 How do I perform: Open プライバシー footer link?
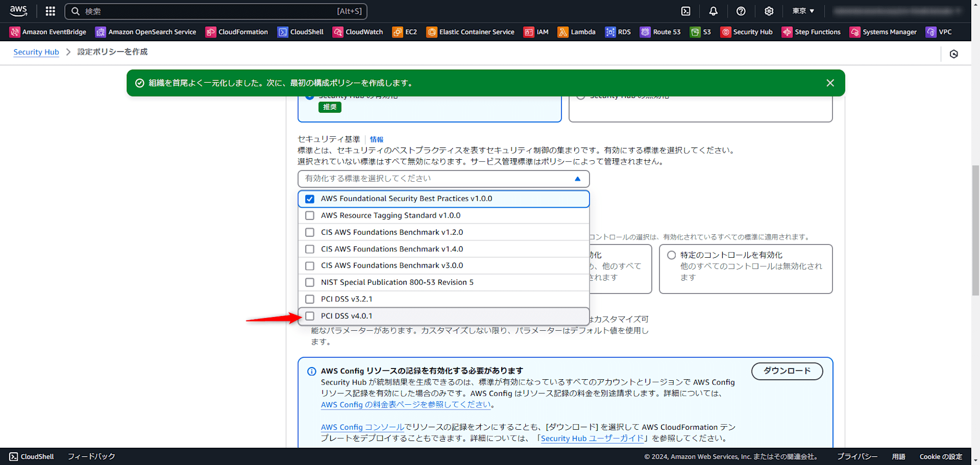[x=857, y=457]
